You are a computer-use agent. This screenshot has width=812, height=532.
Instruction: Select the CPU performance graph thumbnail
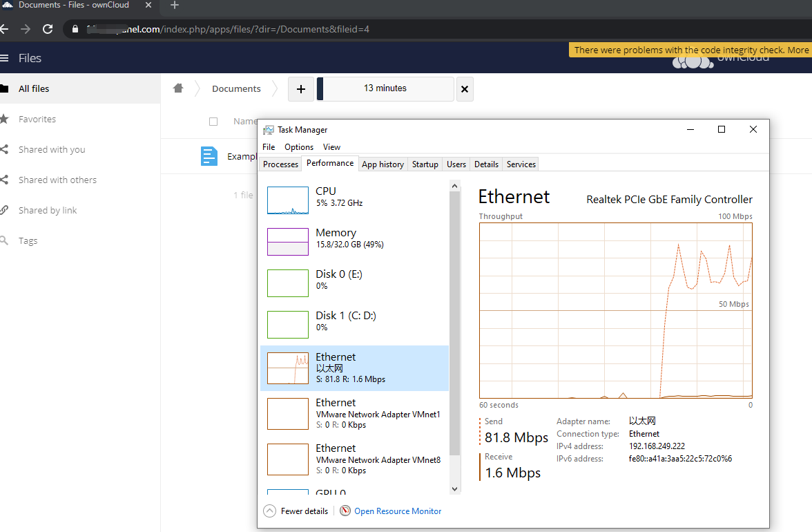click(x=288, y=200)
